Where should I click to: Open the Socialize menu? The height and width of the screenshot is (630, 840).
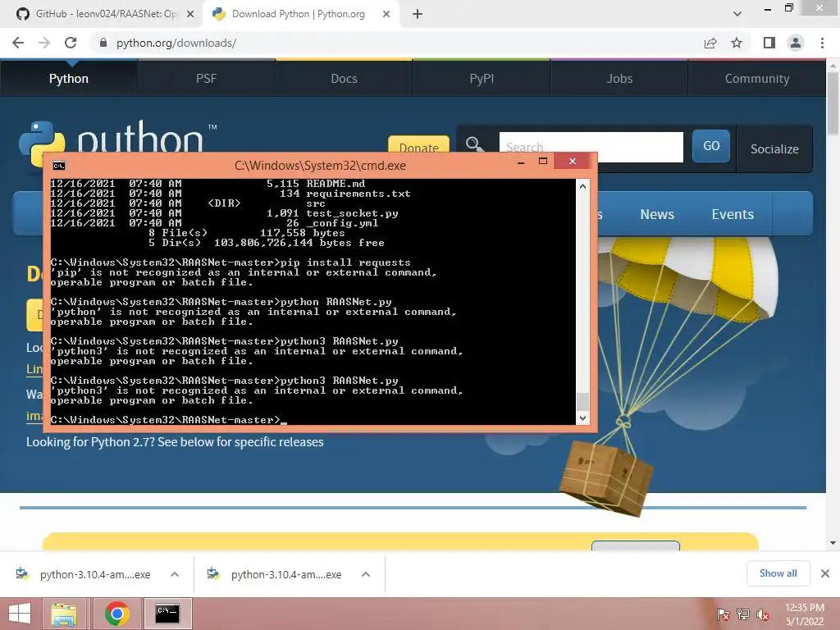point(774,149)
